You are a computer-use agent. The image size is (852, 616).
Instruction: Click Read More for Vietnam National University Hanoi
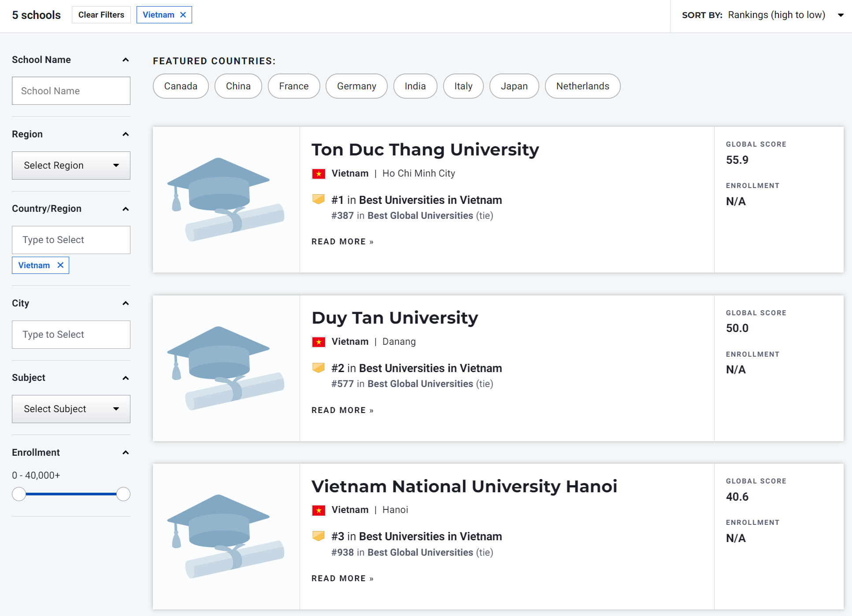click(x=343, y=579)
